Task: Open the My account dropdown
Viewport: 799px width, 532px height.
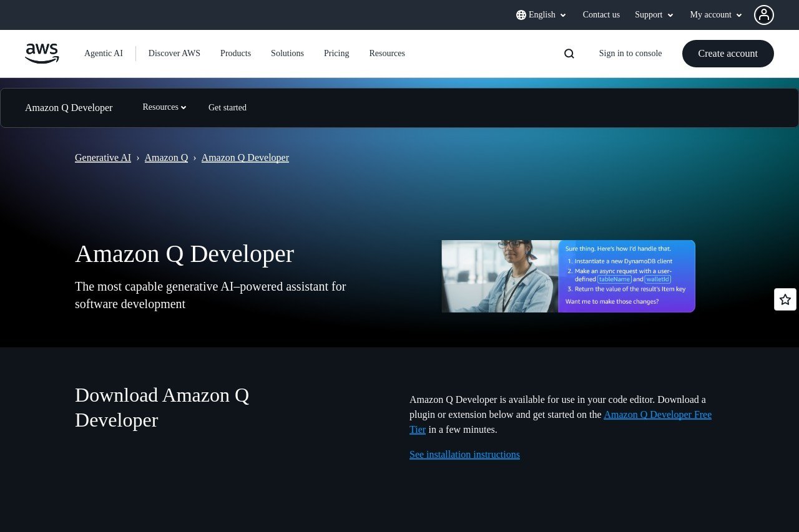Action: [x=716, y=15]
